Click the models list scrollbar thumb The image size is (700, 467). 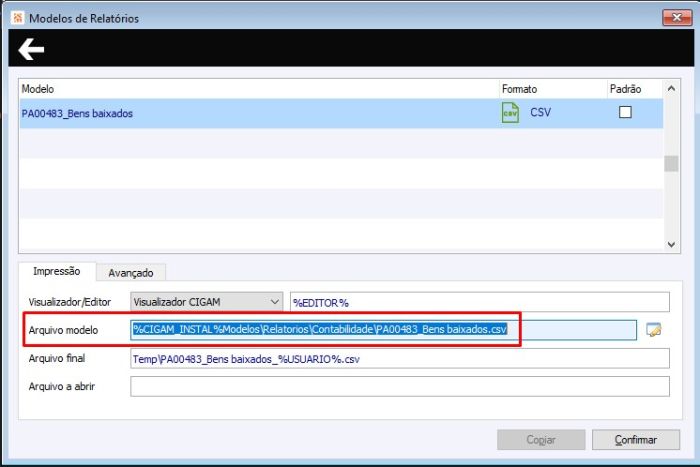point(671,163)
